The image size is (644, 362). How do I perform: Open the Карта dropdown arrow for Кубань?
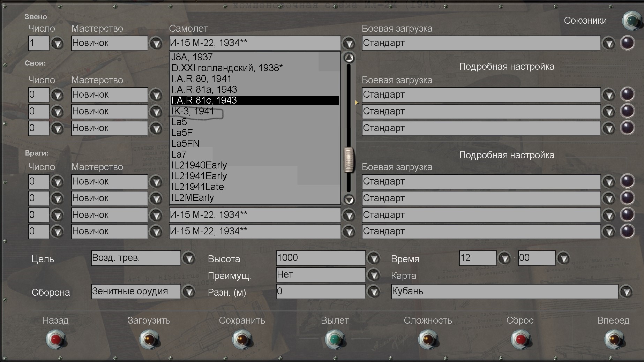click(x=626, y=292)
